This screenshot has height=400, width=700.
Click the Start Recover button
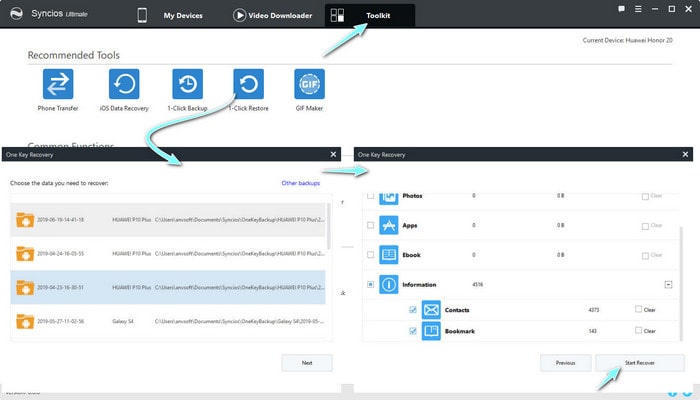tap(640, 363)
